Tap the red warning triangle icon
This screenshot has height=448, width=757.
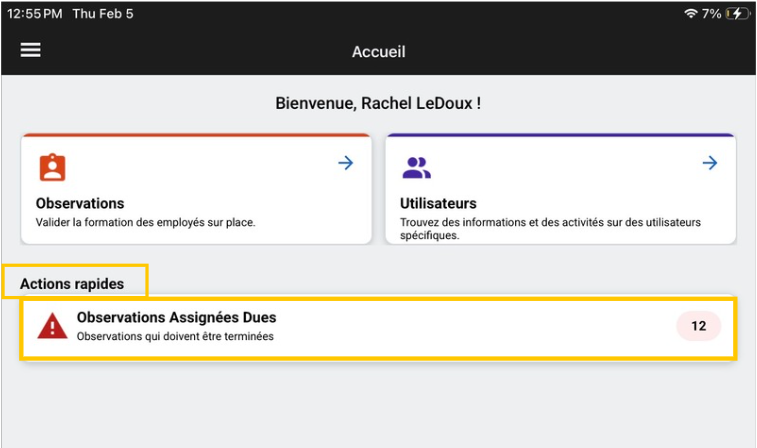[52, 326]
